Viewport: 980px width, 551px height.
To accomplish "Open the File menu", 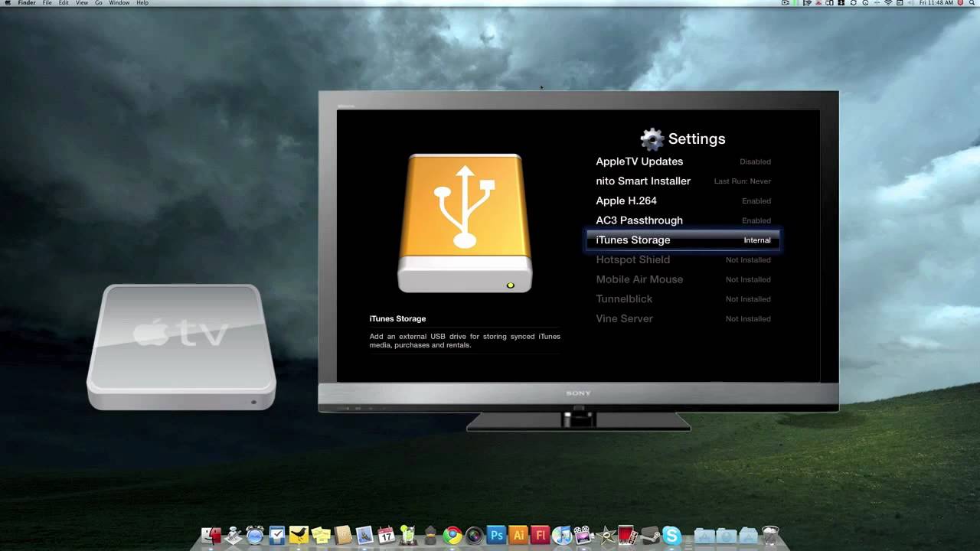I will point(47,3).
